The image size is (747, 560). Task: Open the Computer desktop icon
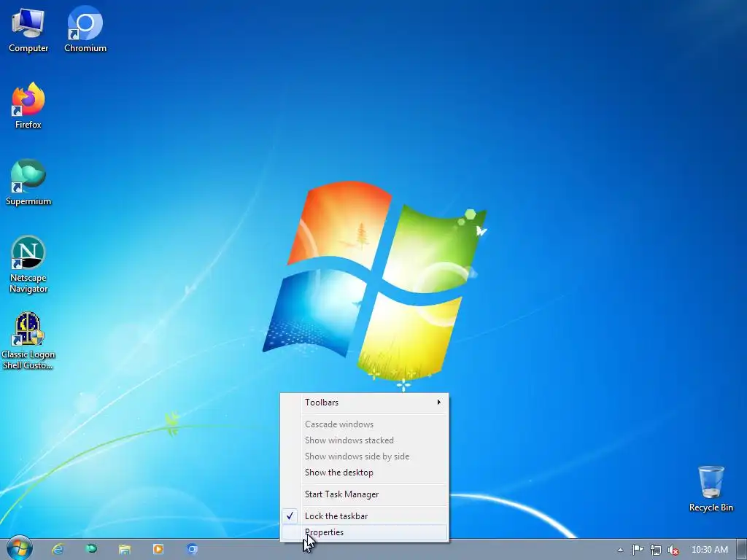coord(28,30)
